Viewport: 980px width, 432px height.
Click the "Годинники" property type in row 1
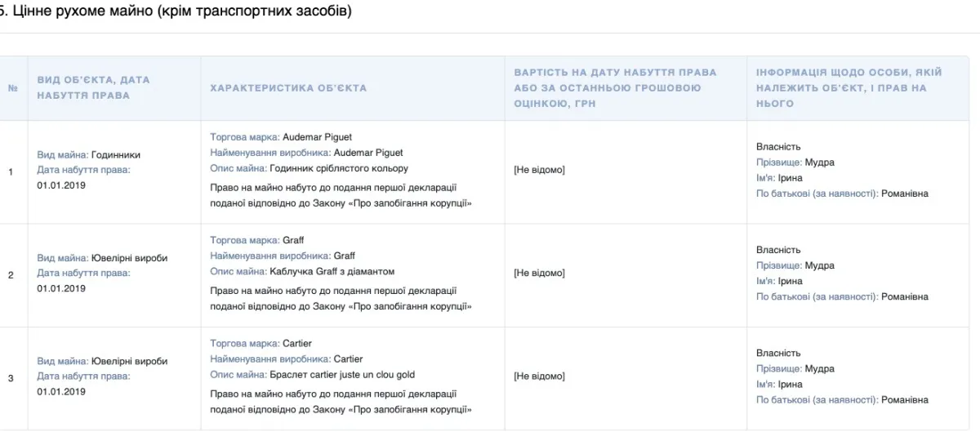(115, 154)
